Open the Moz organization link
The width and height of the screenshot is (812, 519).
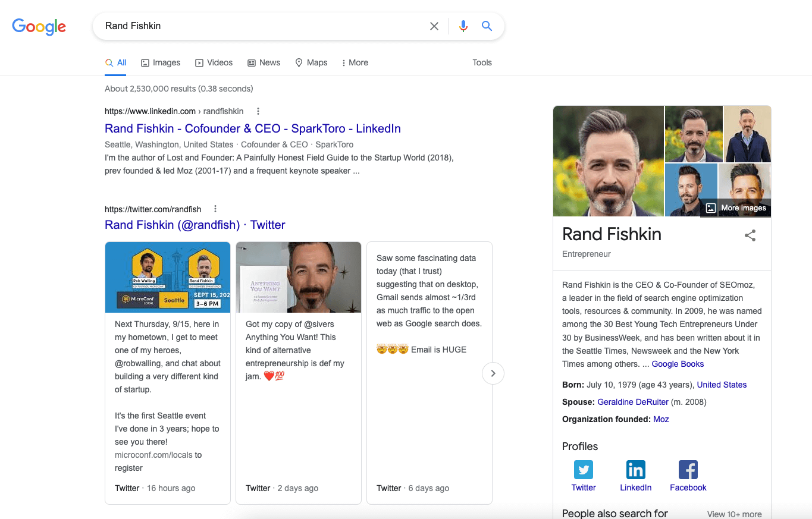pos(661,419)
